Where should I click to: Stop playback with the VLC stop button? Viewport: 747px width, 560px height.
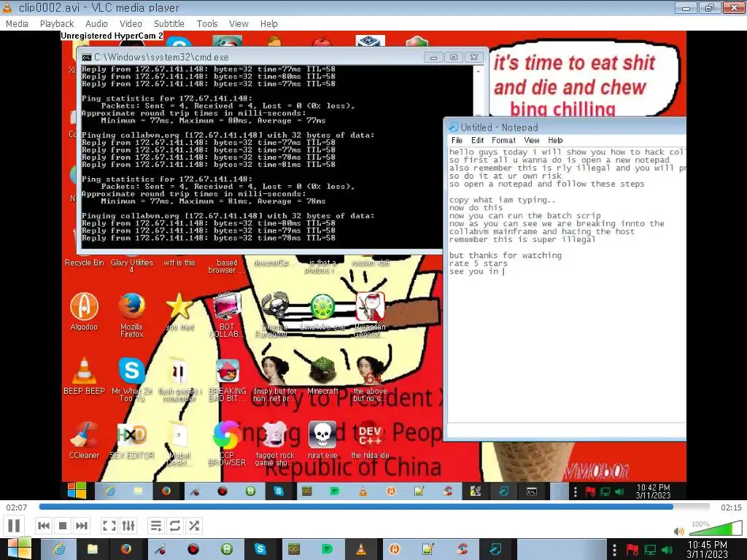63,526
